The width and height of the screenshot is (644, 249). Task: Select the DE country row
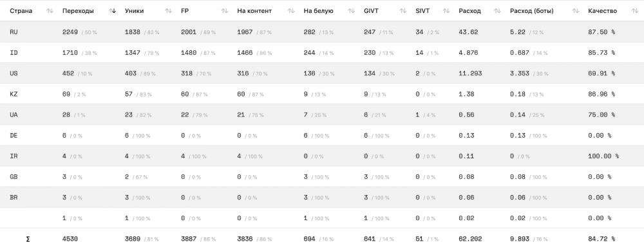pyautogui.click(x=322, y=135)
